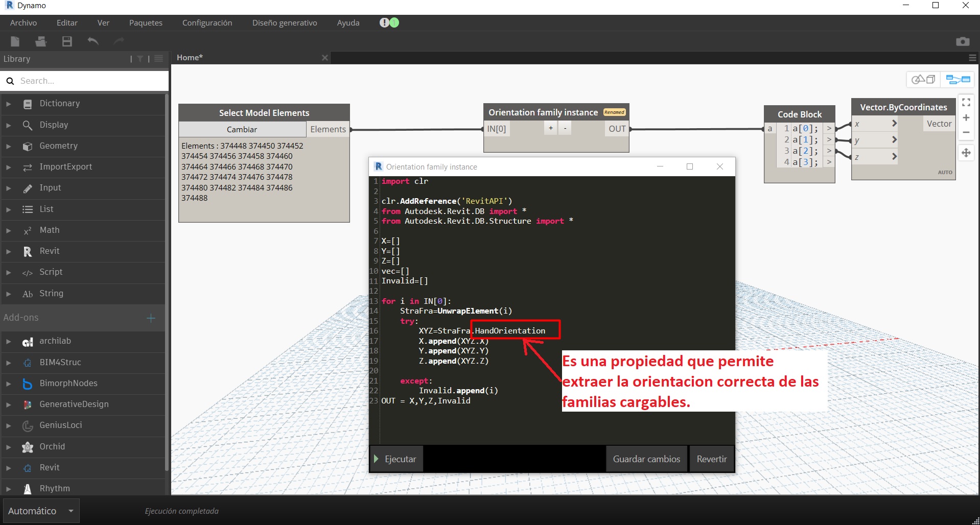Click the Redo toolbar icon
The height and width of the screenshot is (525, 980).
click(119, 41)
